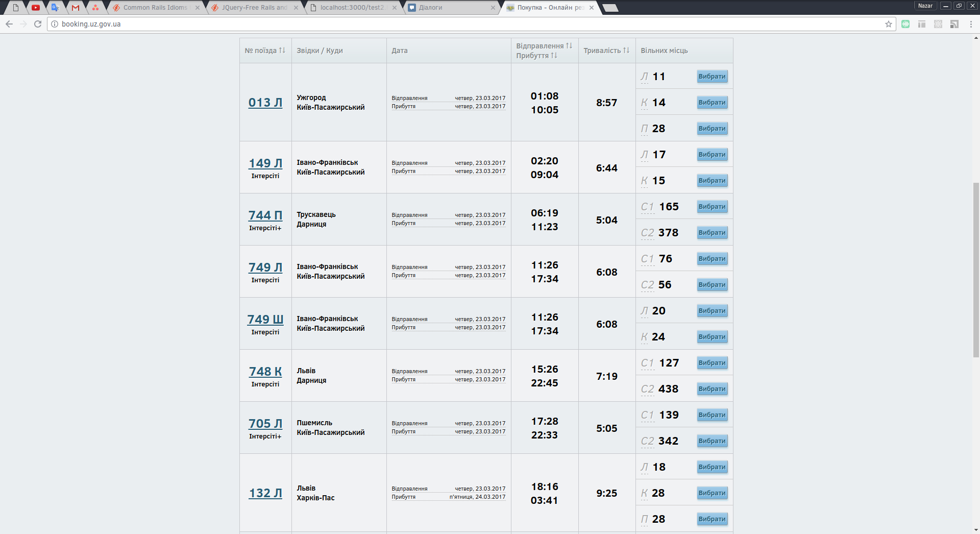
Task: Open train 749 Ш details
Action: (x=265, y=319)
